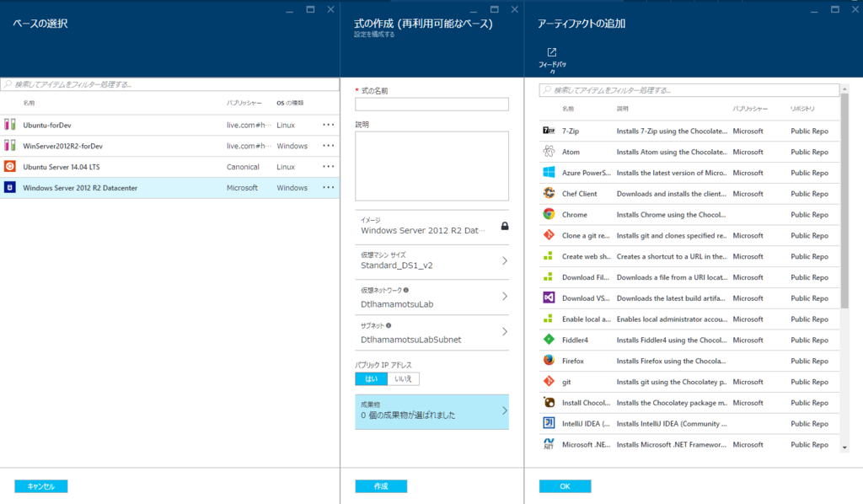Image resolution: width=863 pixels, height=504 pixels.
Task: Click the Create web shortcut icon
Action: point(548,256)
